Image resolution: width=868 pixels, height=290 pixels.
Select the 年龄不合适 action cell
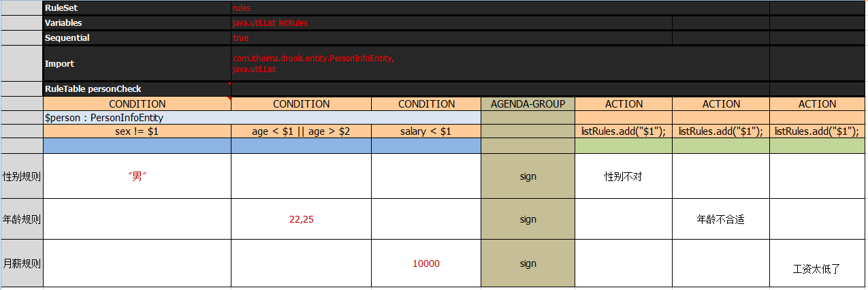tap(721, 219)
